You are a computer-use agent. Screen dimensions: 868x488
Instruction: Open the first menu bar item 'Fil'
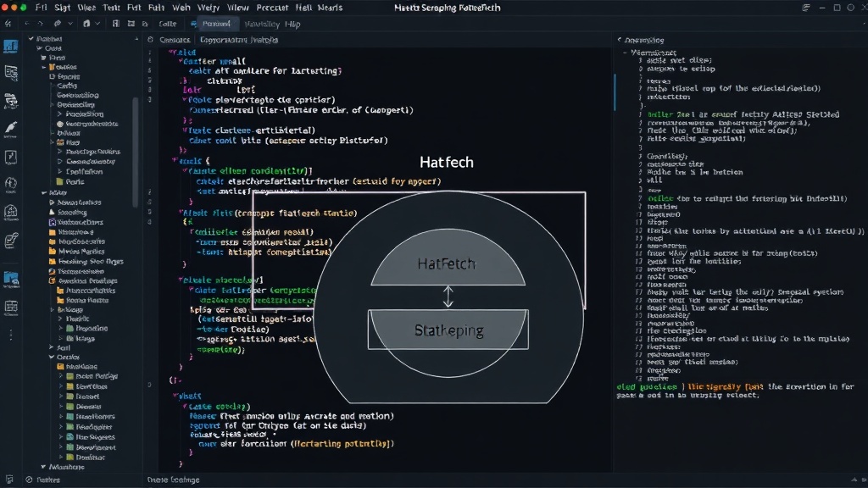[x=41, y=8]
